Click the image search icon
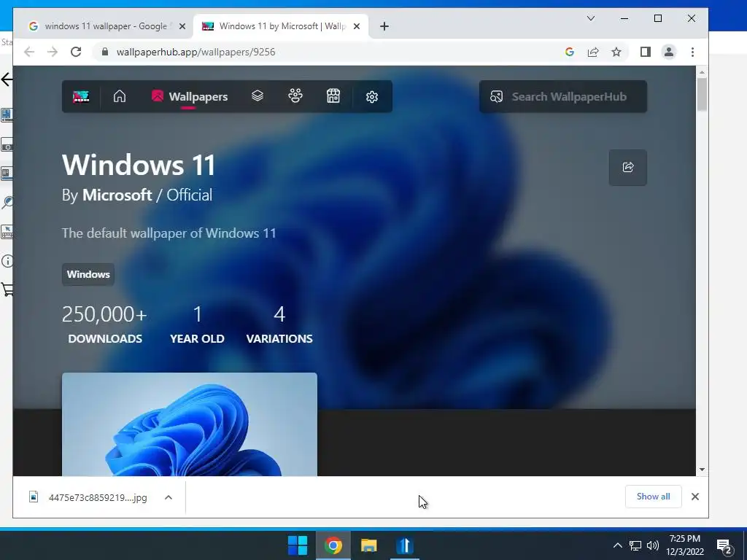 (x=496, y=97)
